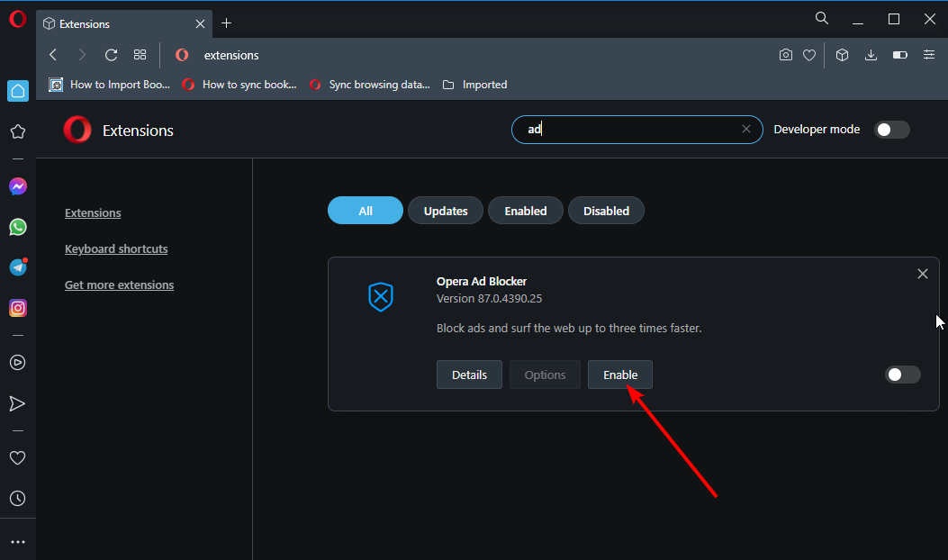Open WhatsApp in the sidebar
The height and width of the screenshot is (560, 948).
point(18,227)
